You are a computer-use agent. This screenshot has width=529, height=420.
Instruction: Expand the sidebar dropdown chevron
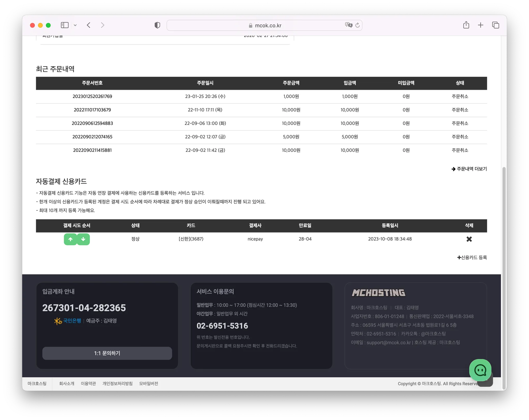point(75,25)
